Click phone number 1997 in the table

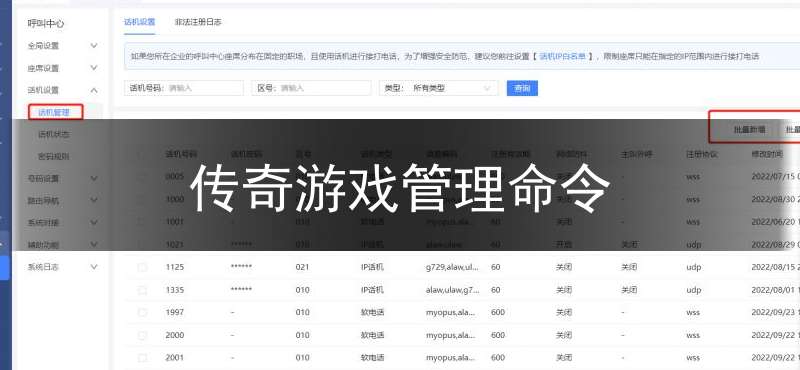coord(174,312)
